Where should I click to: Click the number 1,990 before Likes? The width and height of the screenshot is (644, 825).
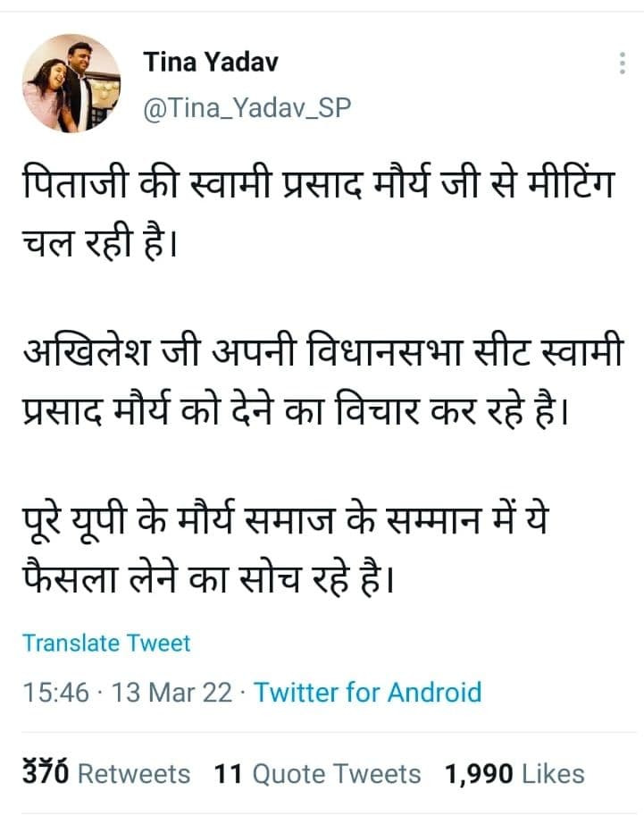[x=480, y=773]
